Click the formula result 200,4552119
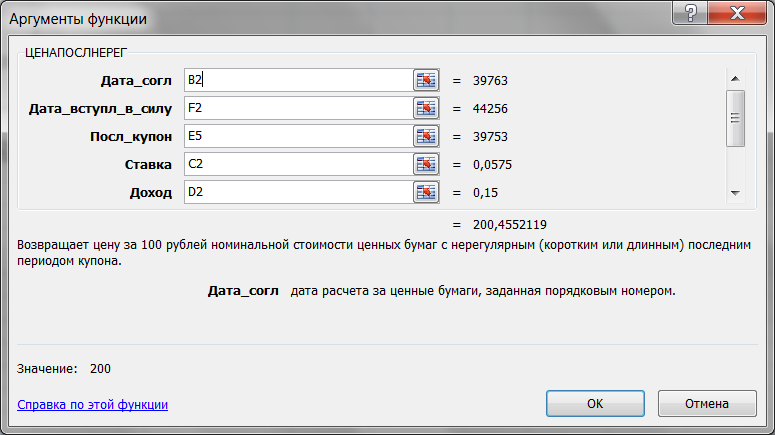The width and height of the screenshot is (775, 435). pos(510,225)
